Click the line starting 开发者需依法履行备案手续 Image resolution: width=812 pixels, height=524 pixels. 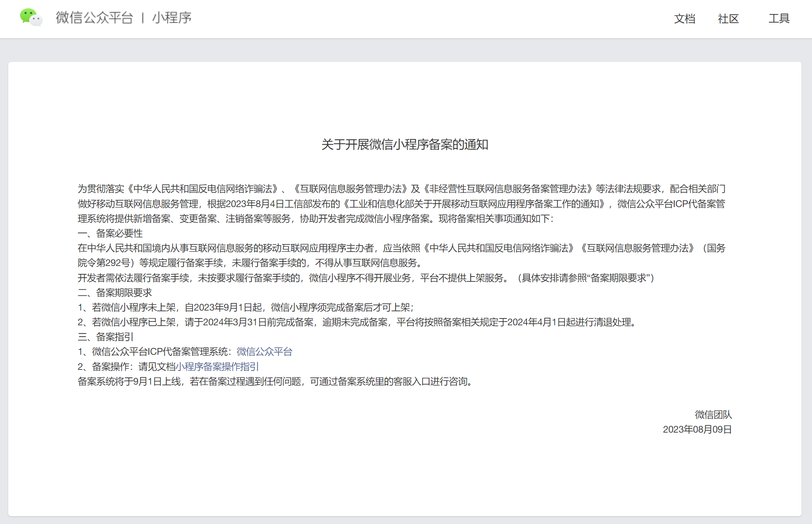click(366, 278)
